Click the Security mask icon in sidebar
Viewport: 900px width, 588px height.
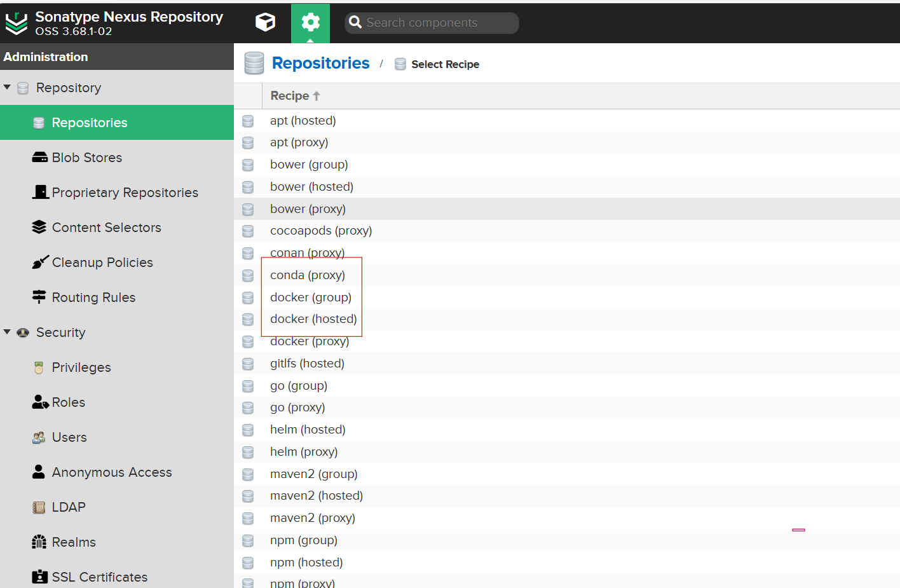pos(23,332)
